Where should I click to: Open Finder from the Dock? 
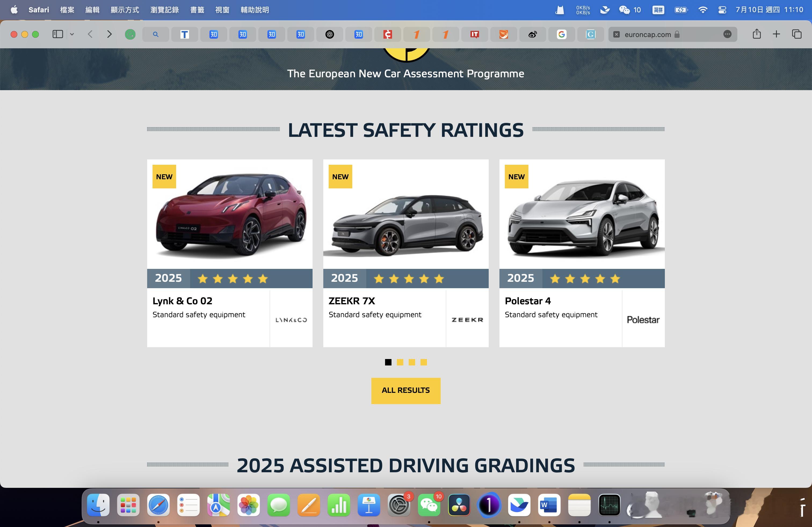point(98,505)
